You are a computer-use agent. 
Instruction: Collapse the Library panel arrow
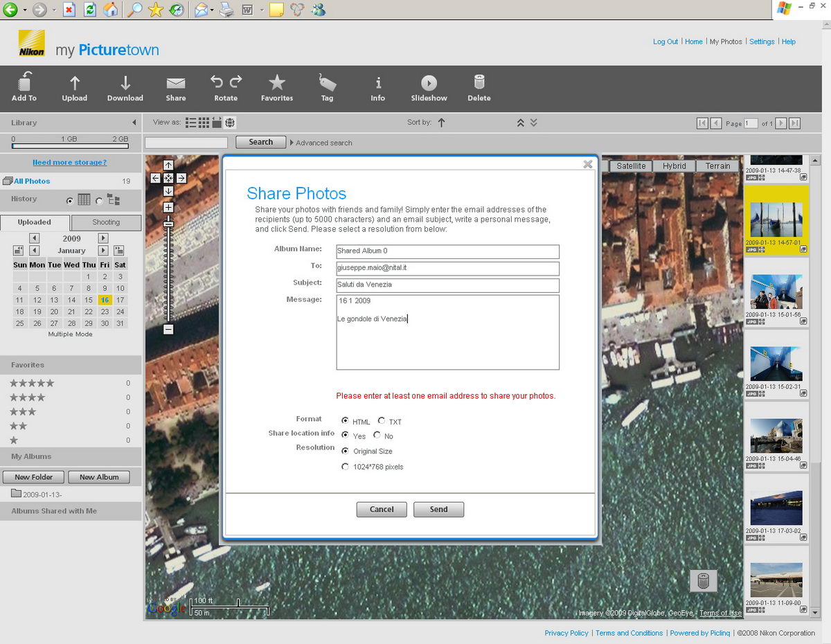point(134,123)
